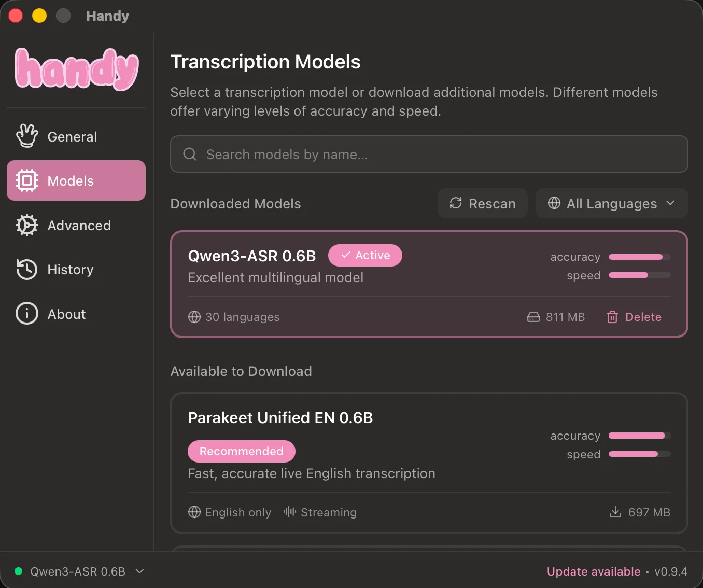The height and width of the screenshot is (588, 703).
Task: Expand the footer model selector chevron
Action: point(139,571)
